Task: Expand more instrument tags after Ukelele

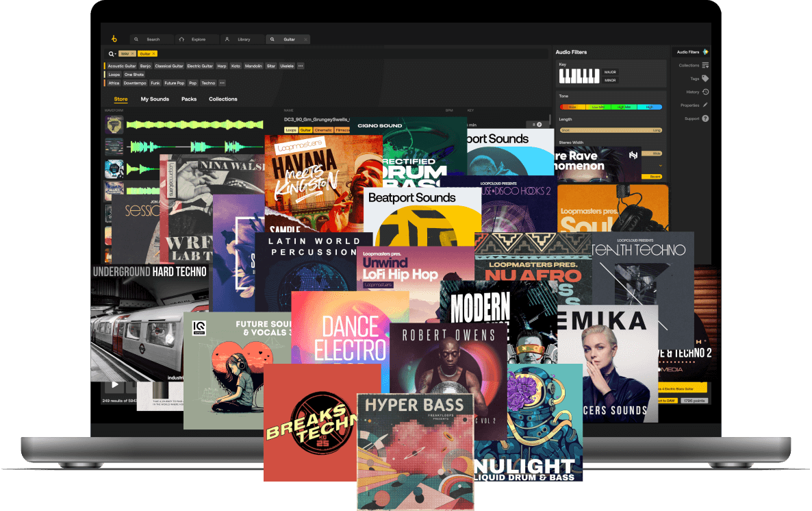Action: pos(301,66)
